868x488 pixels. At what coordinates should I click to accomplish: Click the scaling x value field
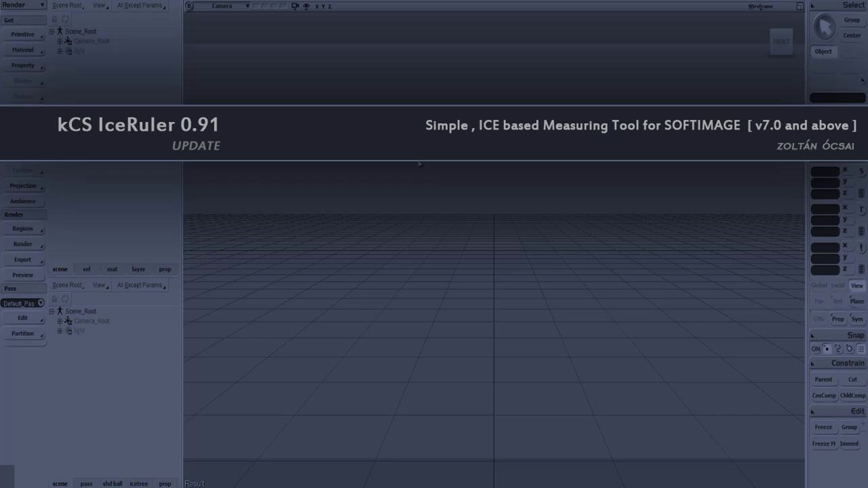(x=825, y=171)
